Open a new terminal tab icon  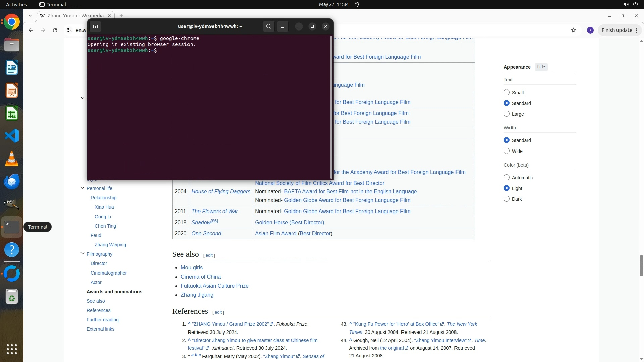[95, 26]
